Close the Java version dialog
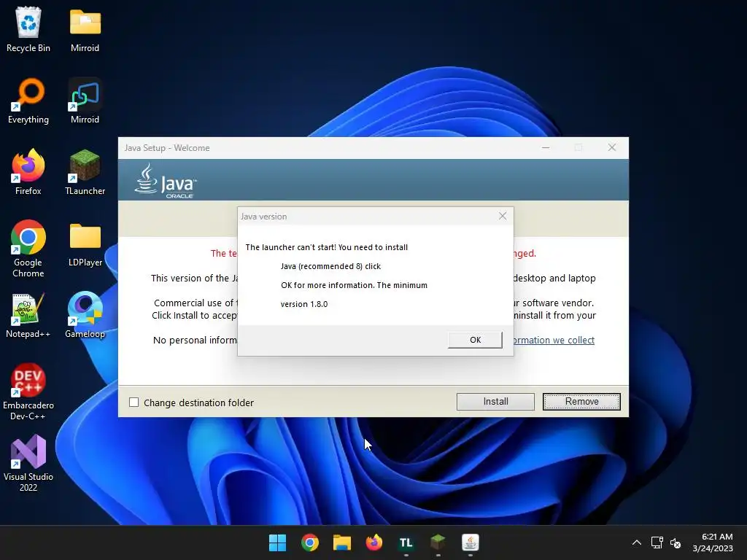The height and width of the screenshot is (560, 747). [x=503, y=216]
